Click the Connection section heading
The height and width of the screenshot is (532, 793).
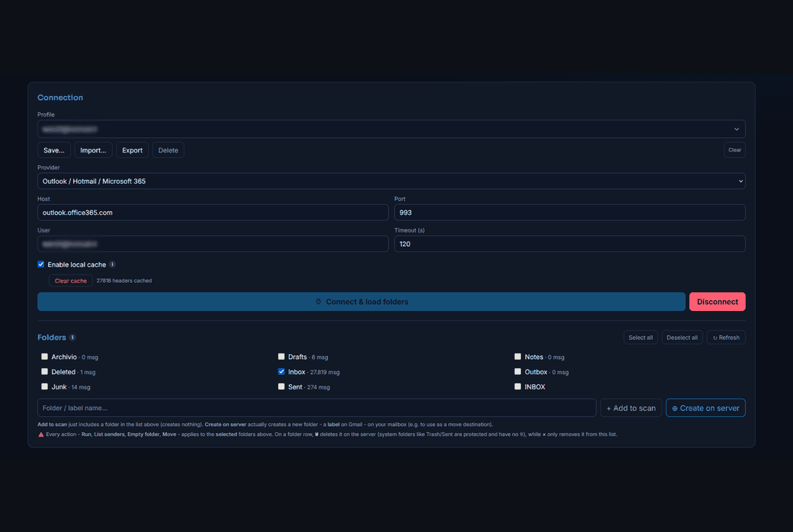click(x=60, y=98)
